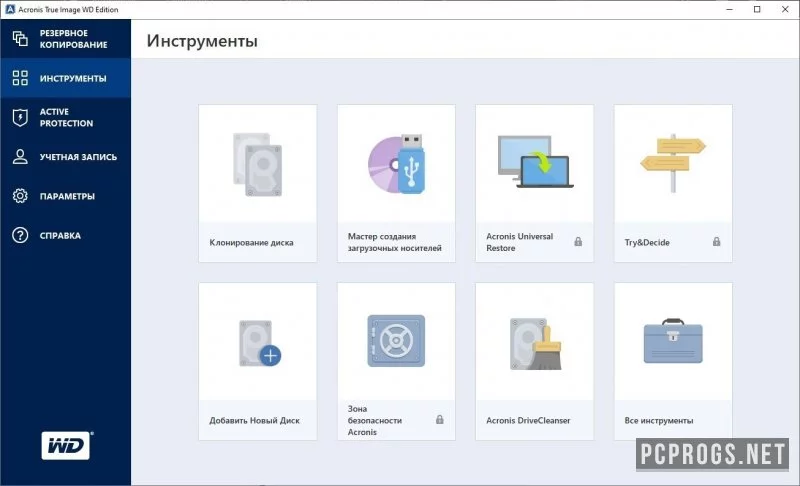The width and height of the screenshot is (800, 486).
Task: Click the Active Protection shield icon
Action: click(x=20, y=117)
